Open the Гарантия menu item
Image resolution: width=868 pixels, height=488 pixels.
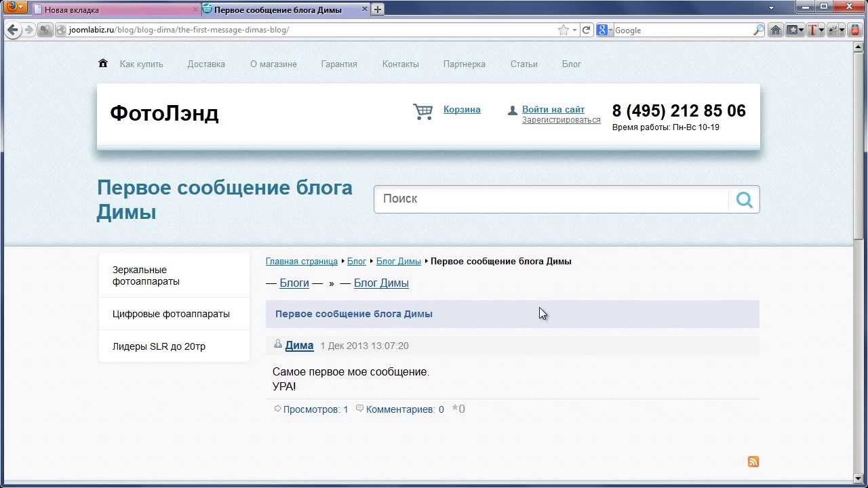click(339, 64)
